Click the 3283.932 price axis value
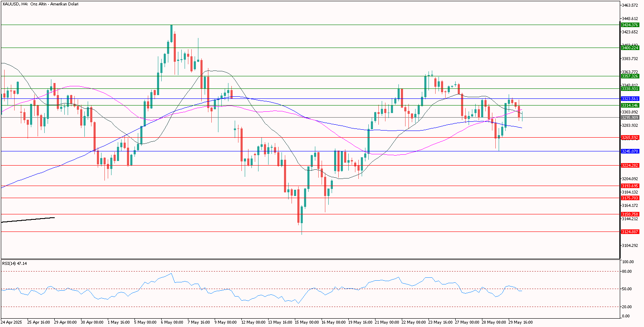 tap(631, 125)
